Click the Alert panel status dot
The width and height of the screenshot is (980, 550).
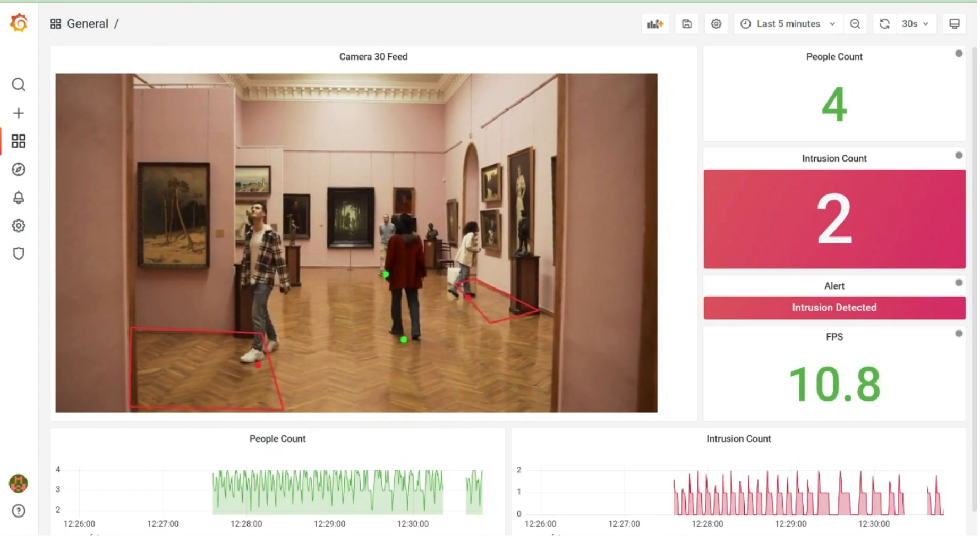tap(959, 283)
